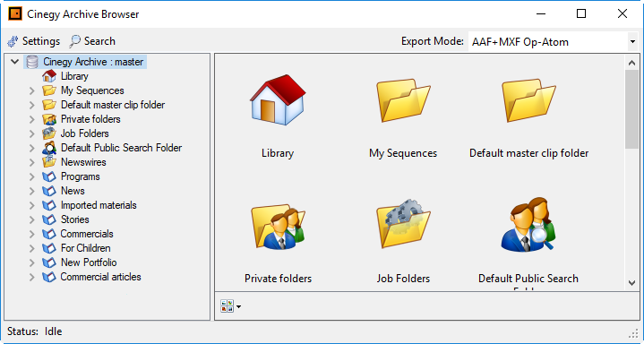This screenshot has height=344, width=644.
Task: Expand the Stories tree node
Action: tap(32, 219)
